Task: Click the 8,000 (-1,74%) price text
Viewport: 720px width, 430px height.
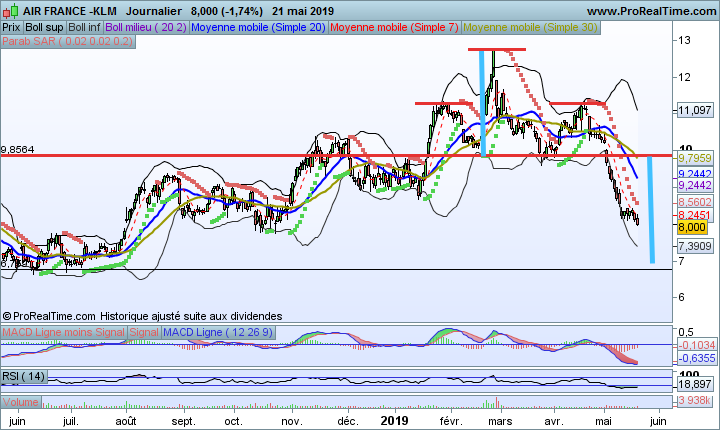Action: [x=227, y=11]
